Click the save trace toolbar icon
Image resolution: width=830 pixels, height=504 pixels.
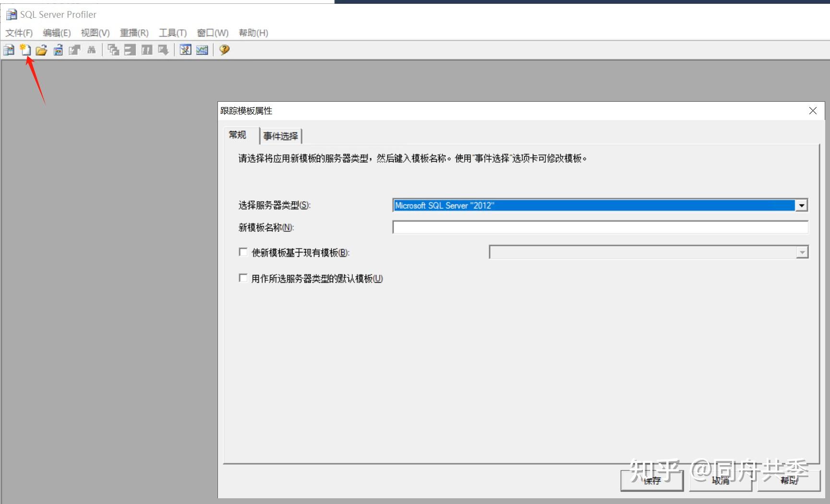(58, 50)
